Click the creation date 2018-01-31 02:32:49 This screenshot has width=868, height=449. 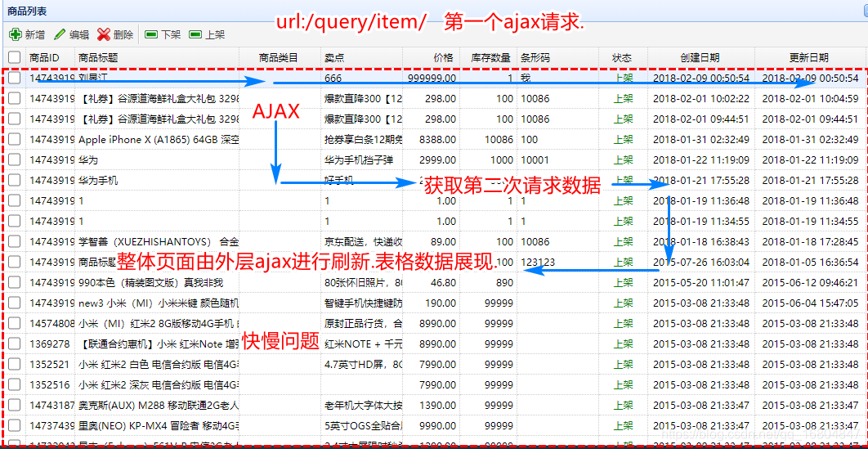[701, 140]
